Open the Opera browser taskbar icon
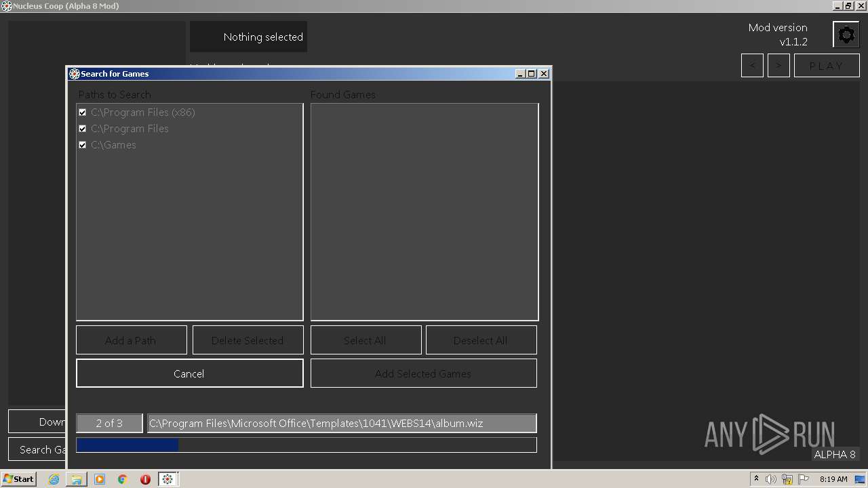The image size is (868, 488). (x=145, y=479)
